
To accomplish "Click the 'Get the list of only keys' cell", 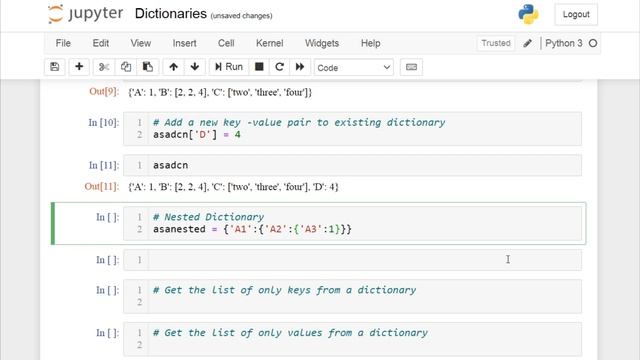I will 352,296.
